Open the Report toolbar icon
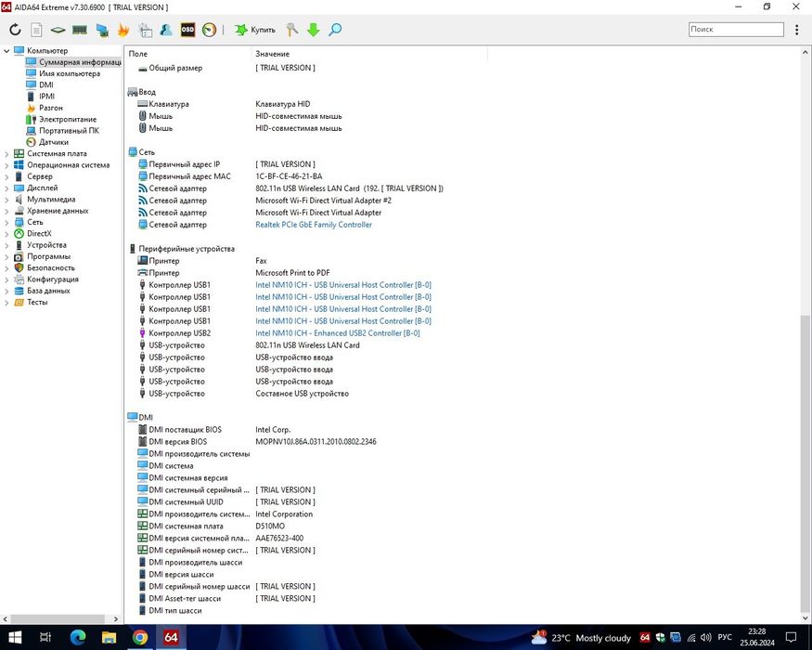This screenshot has height=650, width=812. [36, 30]
